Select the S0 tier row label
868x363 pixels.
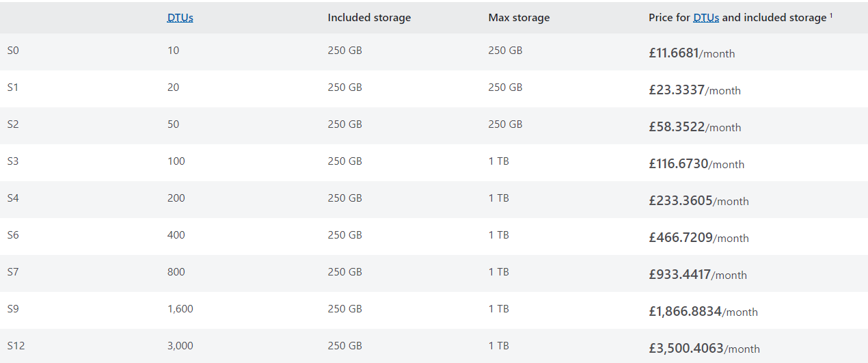point(14,51)
